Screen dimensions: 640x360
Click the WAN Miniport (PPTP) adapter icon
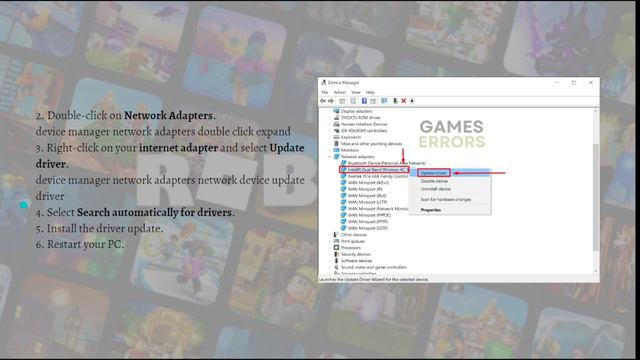(343, 222)
